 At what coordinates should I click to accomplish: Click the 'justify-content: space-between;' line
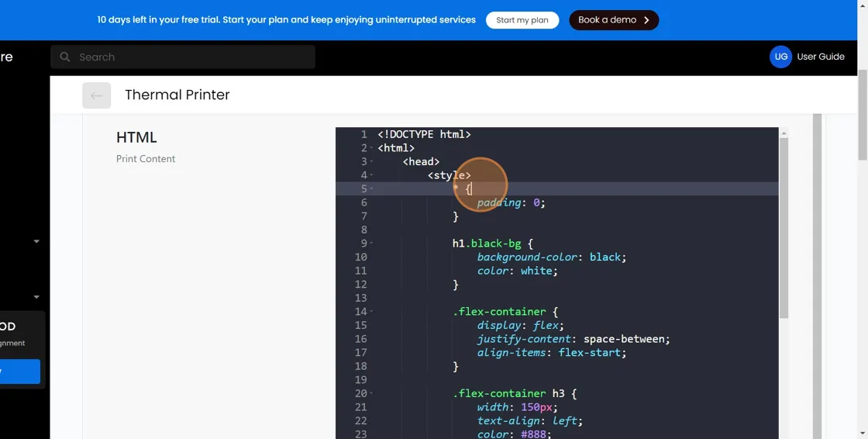pos(573,339)
